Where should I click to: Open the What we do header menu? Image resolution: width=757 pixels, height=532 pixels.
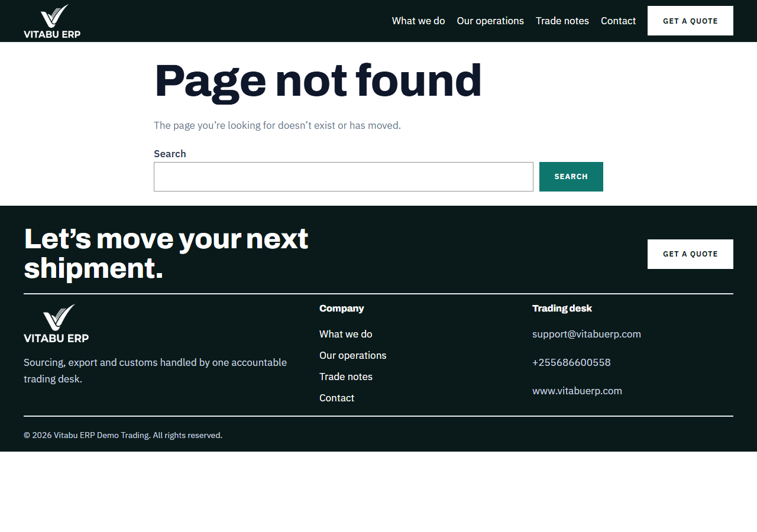click(x=418, y=21)
